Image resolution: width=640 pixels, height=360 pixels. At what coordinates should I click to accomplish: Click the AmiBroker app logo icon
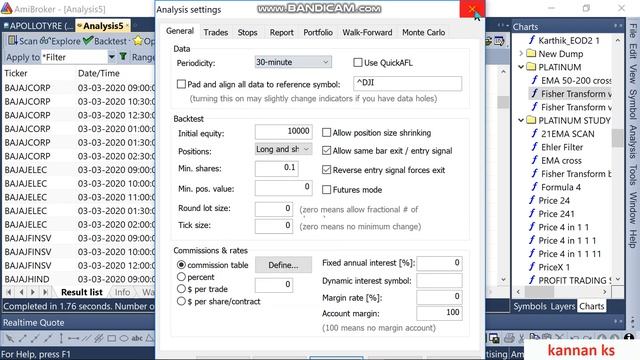(6, 9)
